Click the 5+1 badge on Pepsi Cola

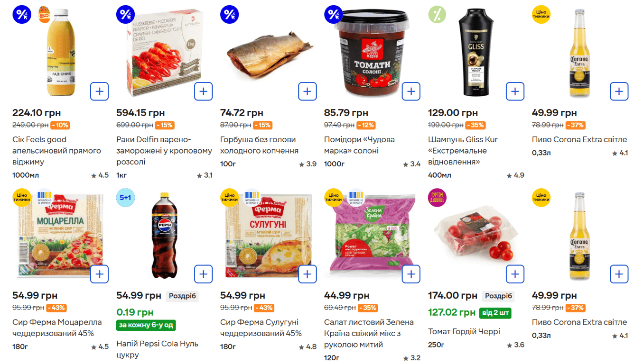(125, 198)
